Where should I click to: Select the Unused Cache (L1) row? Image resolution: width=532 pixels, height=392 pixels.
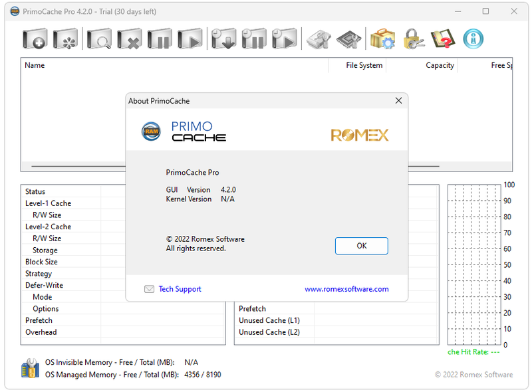point(336,320)
